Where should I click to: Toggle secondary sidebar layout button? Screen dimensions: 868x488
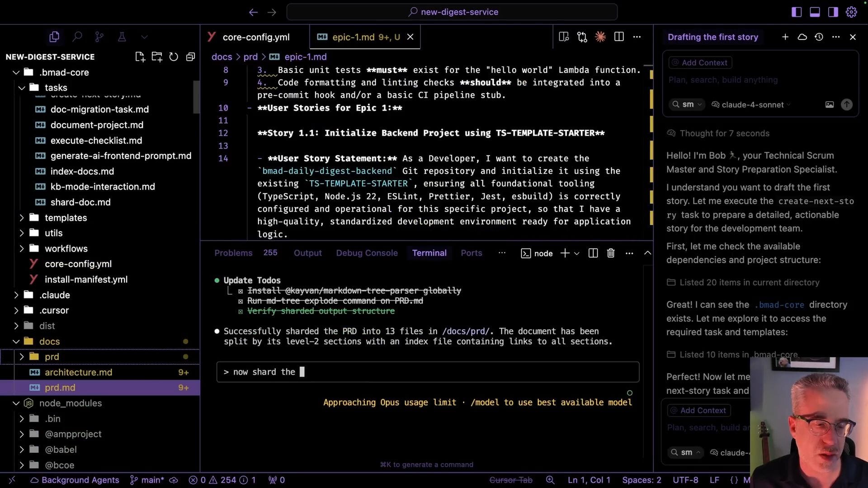click(833, 12)
